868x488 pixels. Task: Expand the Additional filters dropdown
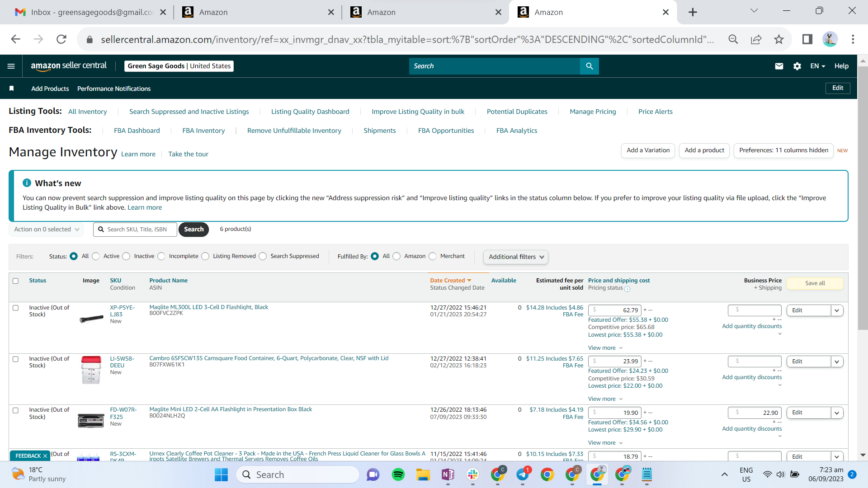click(516, 257)
